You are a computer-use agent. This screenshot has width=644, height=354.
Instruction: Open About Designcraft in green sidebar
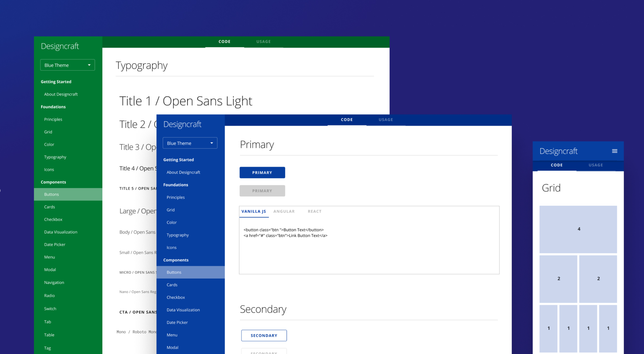point(61,94)
